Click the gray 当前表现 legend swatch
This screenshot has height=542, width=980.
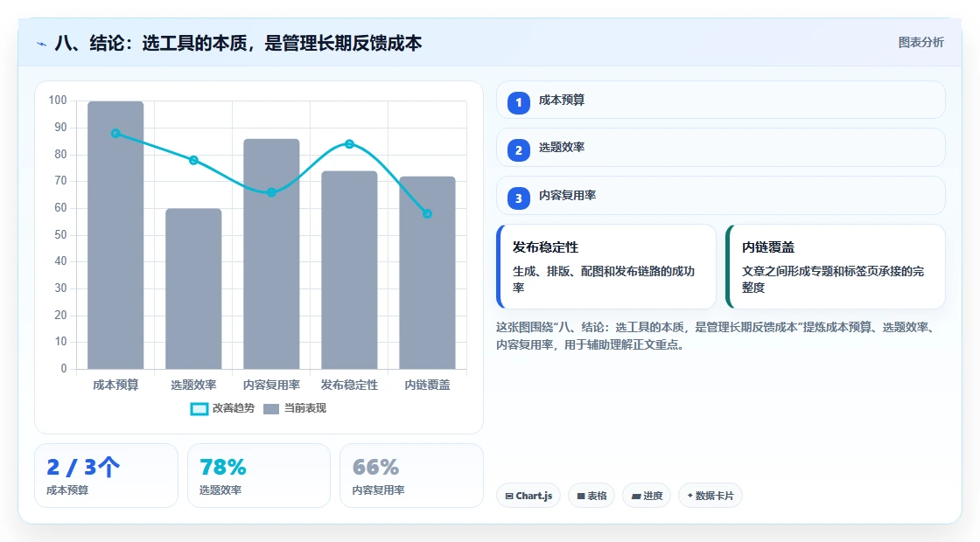(271, 409)
